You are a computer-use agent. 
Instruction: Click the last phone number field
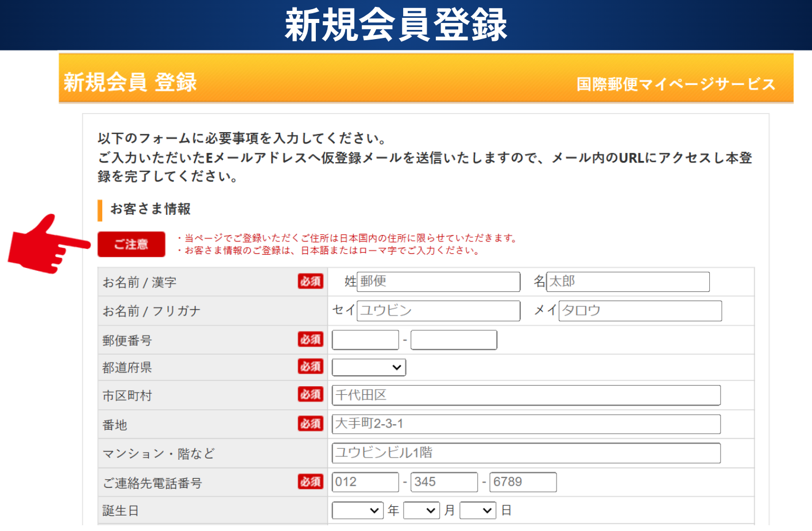click(x=523, y=482)
